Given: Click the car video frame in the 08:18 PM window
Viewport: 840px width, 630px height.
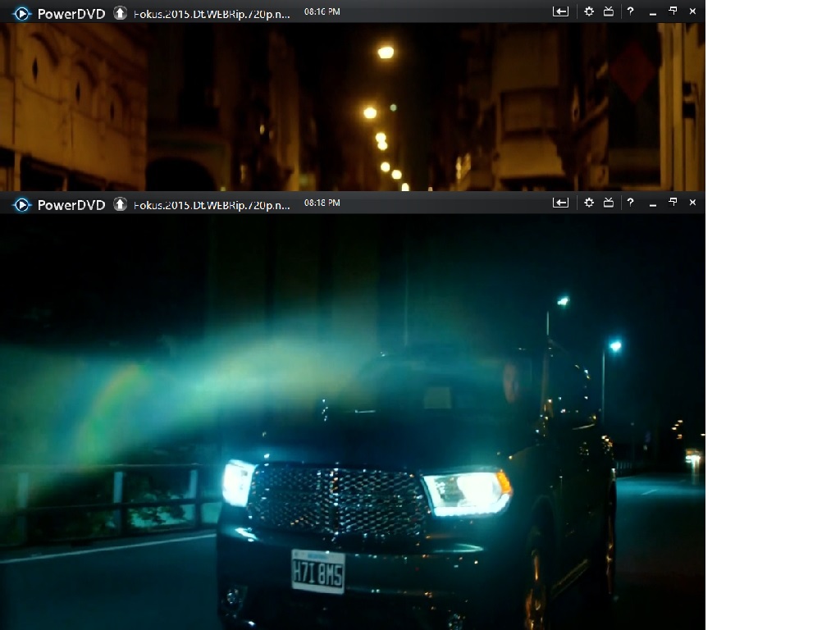Looking at the screenshot, I should coord(353,422).
